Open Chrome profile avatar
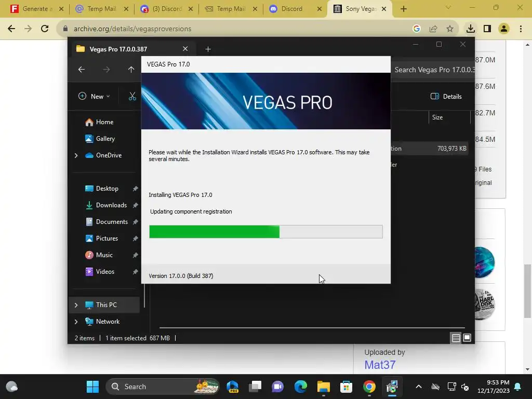 pos(504,29)
